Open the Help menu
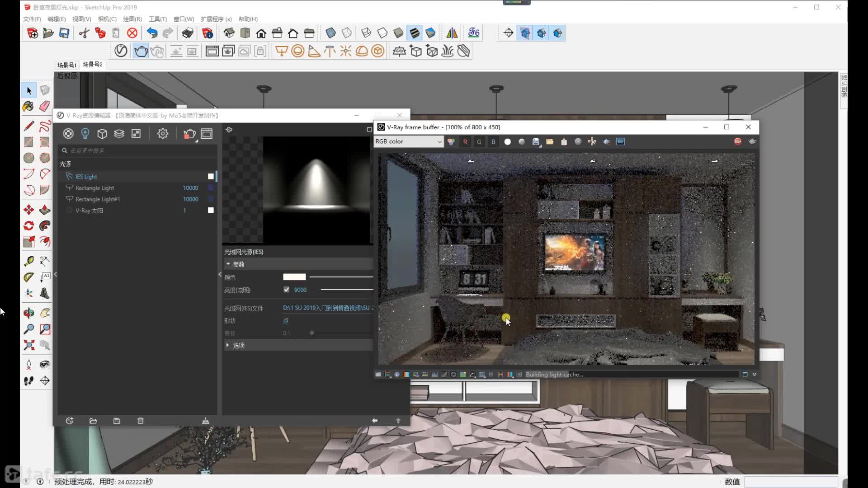 pyautogui.click(x=248, y=19)
